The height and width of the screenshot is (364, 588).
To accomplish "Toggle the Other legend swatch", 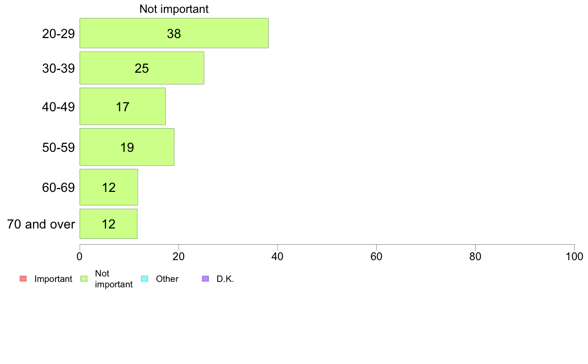I will coord(145,278).
